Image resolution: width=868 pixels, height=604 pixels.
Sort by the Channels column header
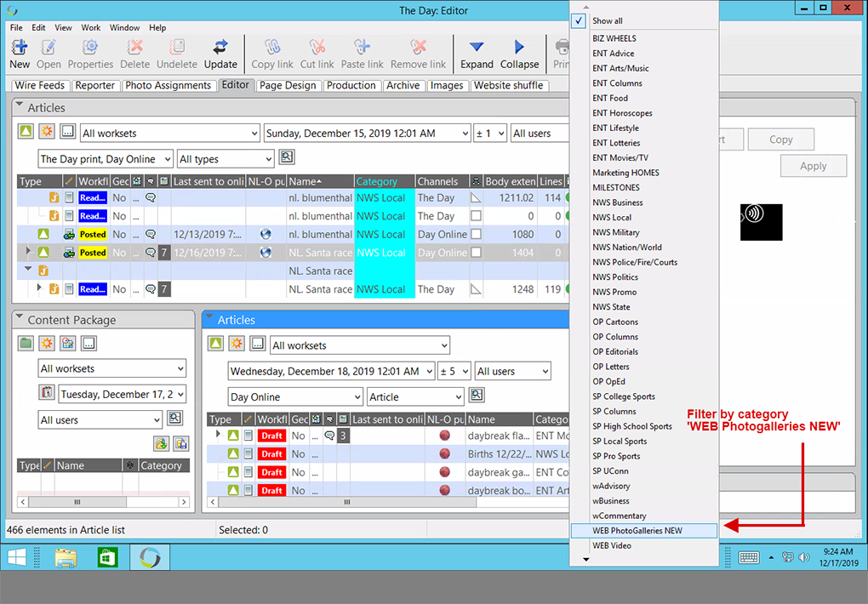coord(441,181)
